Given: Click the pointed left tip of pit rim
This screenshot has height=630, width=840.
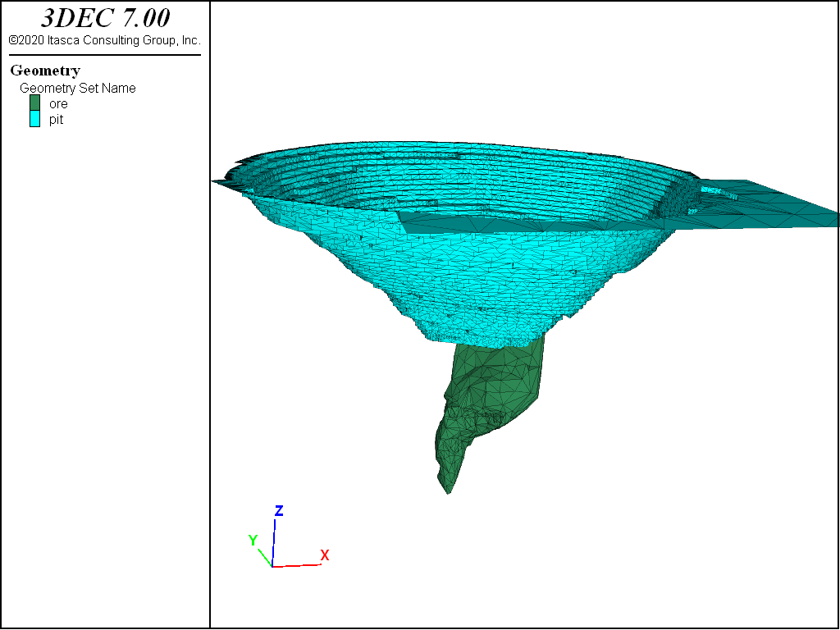Looking at the screenshot, I should pos(215,181).
